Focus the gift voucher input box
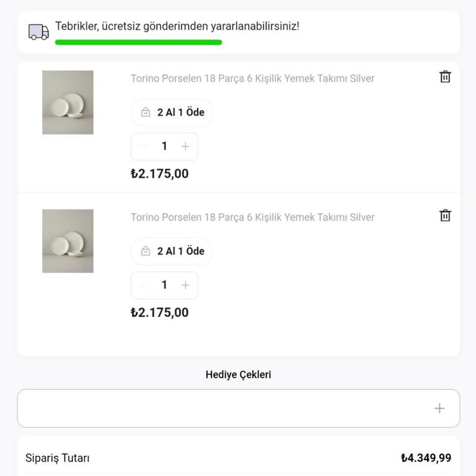The height and width of the screenshot is (476, 476). point(223,408)
